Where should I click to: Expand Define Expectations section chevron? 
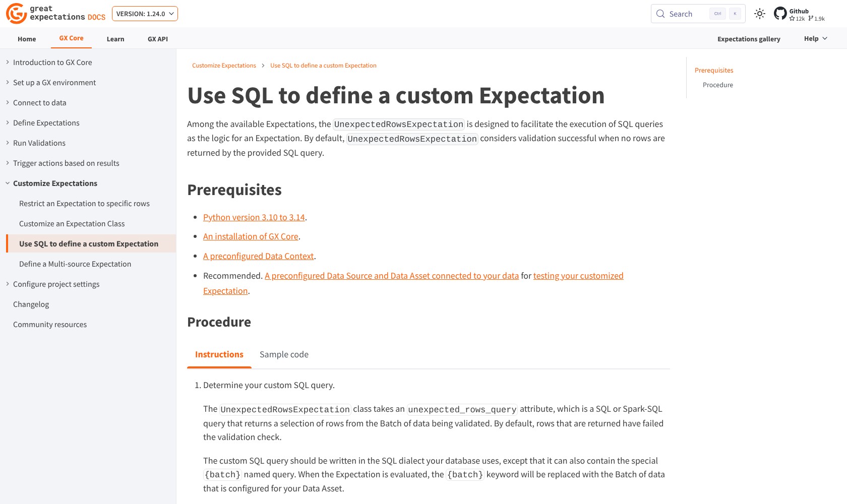coord(8,122)
